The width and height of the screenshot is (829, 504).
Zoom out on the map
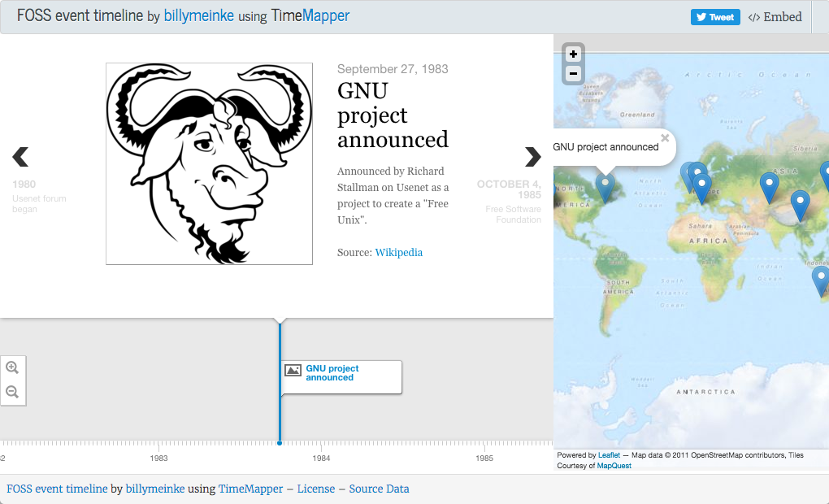tap(573, 74)
